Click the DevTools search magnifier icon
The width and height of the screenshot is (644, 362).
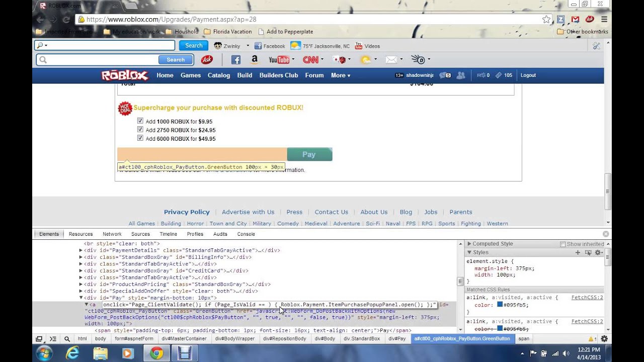tap(67, 339)
